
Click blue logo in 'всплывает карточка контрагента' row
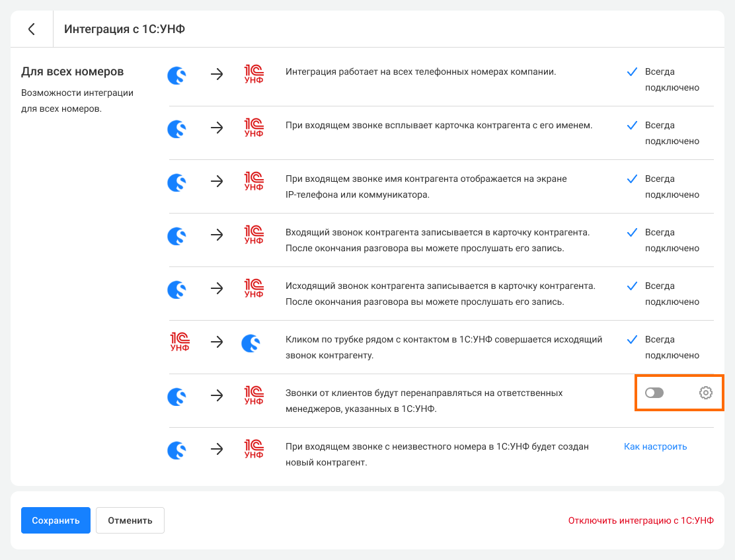point(177,128)
